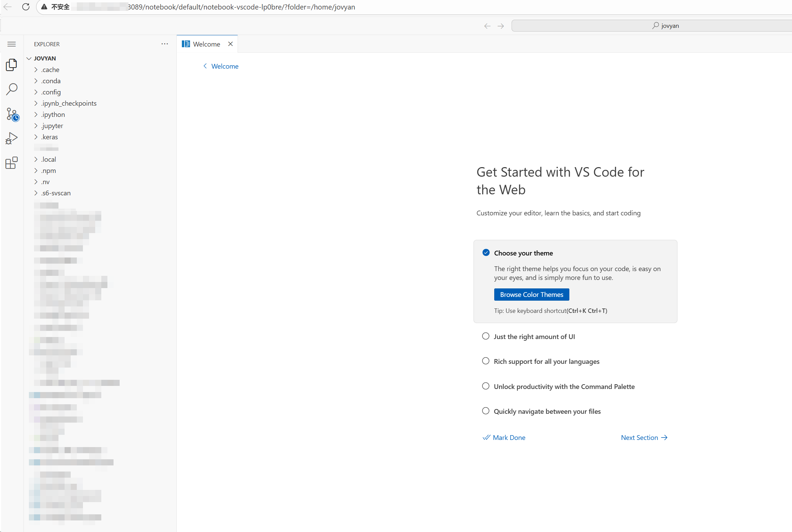Select 'Rich support for all your languages' step

click(x=546, y=361)
